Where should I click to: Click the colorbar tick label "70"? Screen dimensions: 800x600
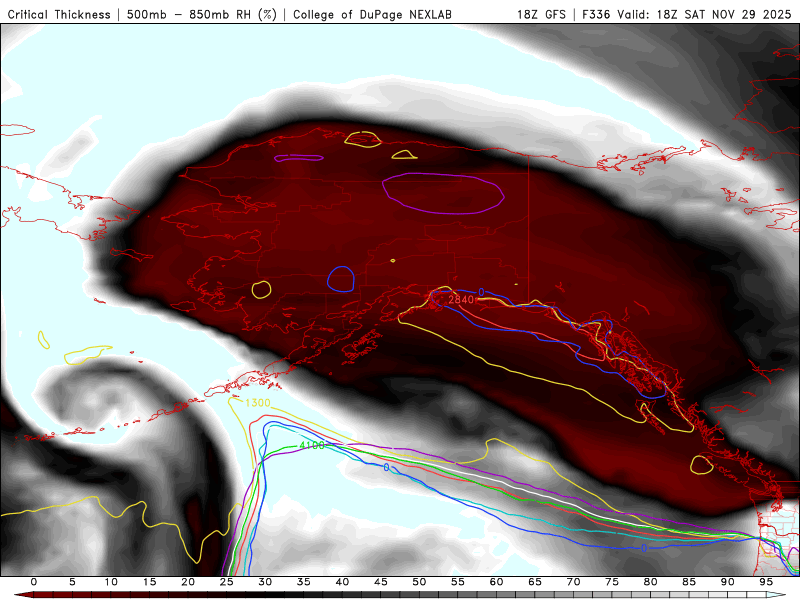point(573,582)
